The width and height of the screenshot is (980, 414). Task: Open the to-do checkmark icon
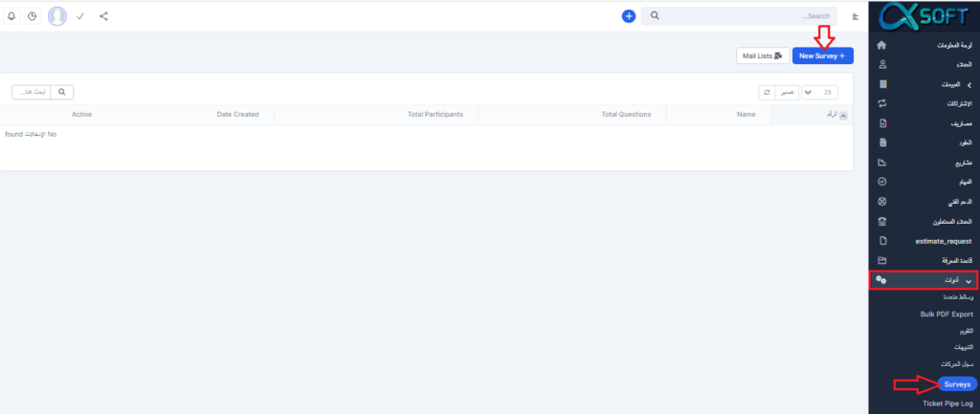tap(81, 16)
